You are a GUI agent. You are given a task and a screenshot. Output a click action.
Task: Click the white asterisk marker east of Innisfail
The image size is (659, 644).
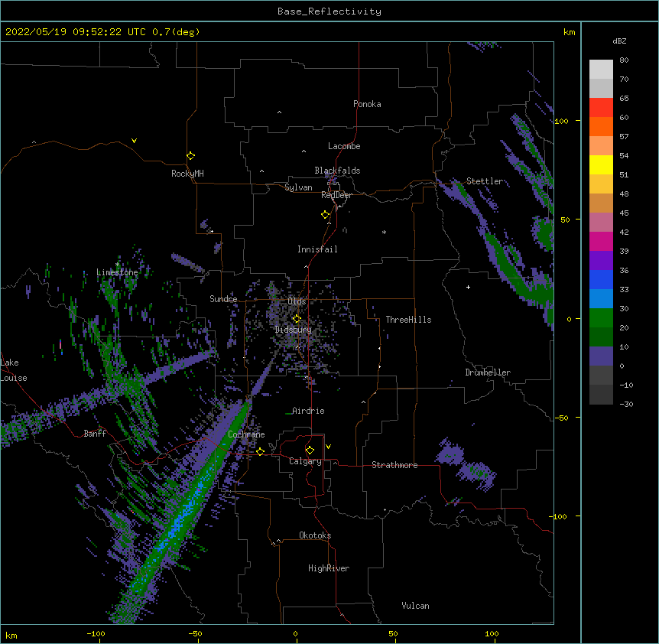tap(384, 232)
